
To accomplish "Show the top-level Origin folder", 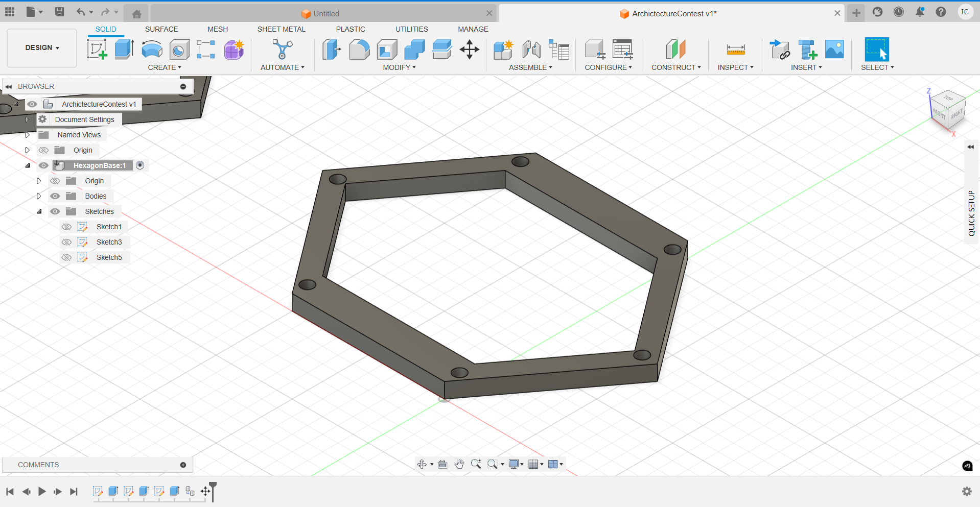I will [x=43, y=150].
